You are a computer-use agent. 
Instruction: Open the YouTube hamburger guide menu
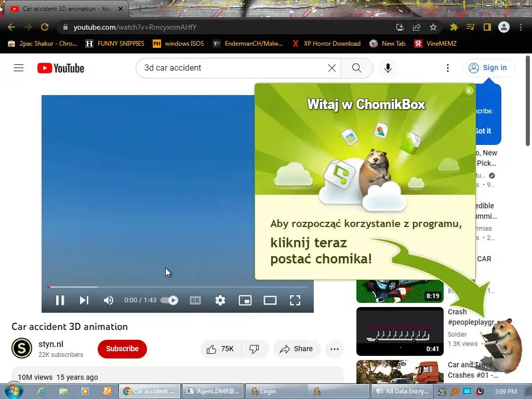click(x=19, y=68)
